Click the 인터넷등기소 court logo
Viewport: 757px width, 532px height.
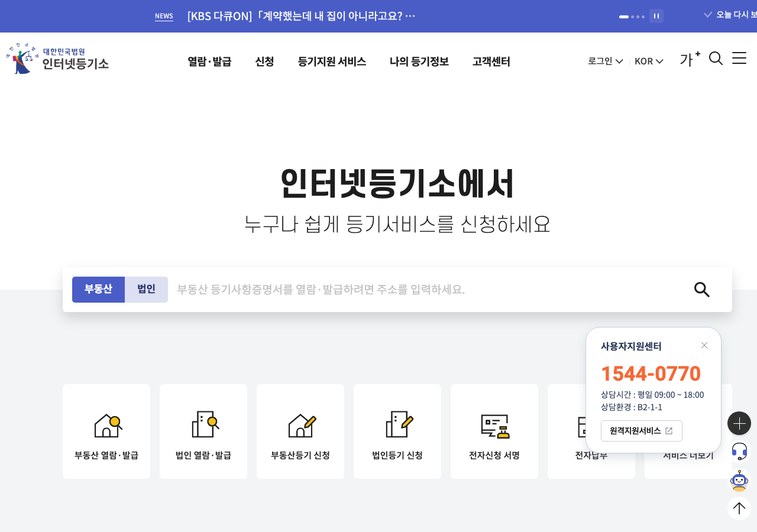[57, 59]
